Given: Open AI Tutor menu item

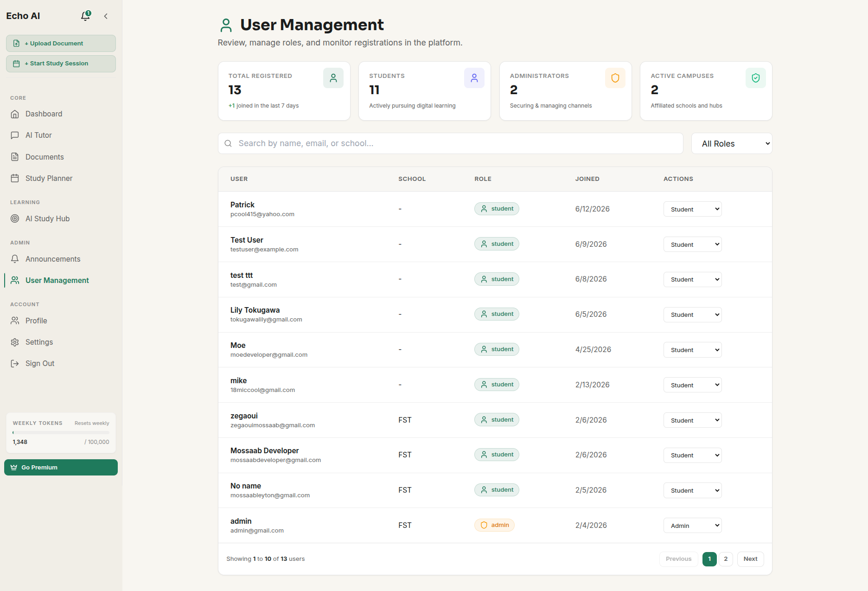Looking at the screenshot, I should tap(61, 135).
